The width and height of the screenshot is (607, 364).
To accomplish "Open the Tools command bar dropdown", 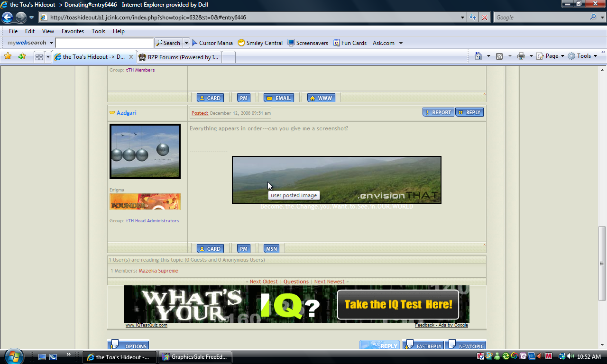I will (x=583, y=56).
